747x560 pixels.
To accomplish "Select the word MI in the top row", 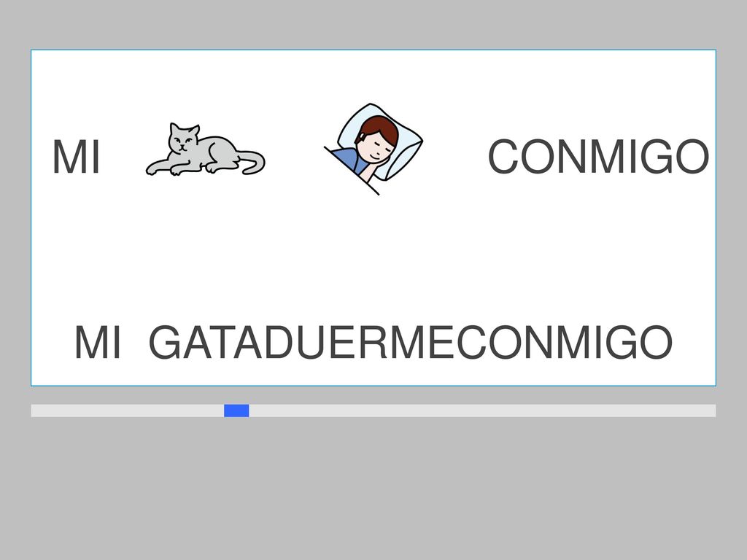I will click(76, 157).
